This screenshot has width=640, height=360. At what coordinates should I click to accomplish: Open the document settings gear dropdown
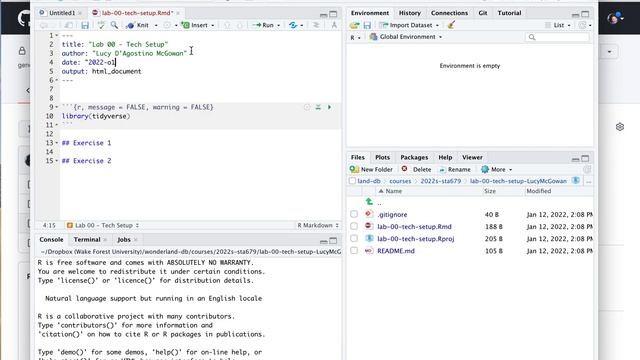pos(170,25)
